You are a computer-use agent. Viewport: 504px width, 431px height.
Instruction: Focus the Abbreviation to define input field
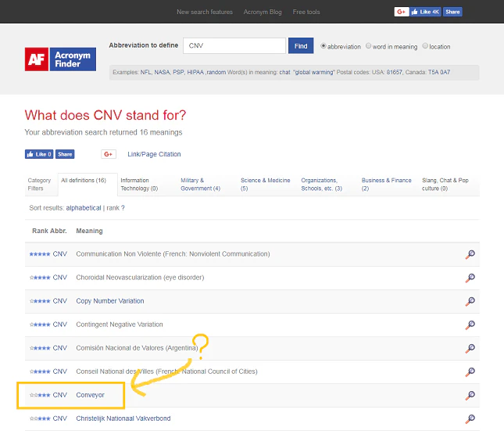tap(234, 45)
